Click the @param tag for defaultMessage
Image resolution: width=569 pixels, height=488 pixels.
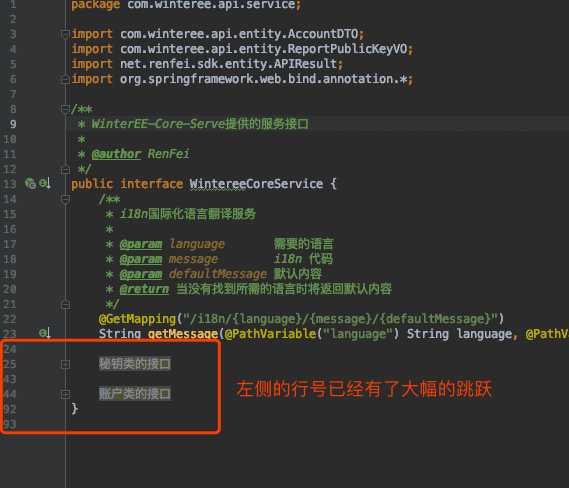(x=141, y=274)
